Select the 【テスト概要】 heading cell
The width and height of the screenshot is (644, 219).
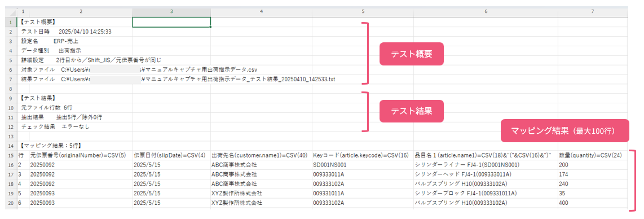[38, 22]
